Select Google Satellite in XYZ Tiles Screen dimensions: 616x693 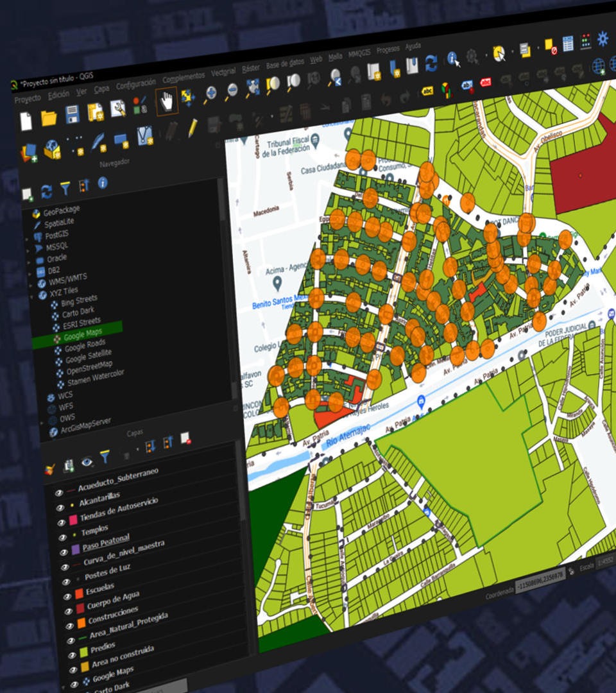88,354
